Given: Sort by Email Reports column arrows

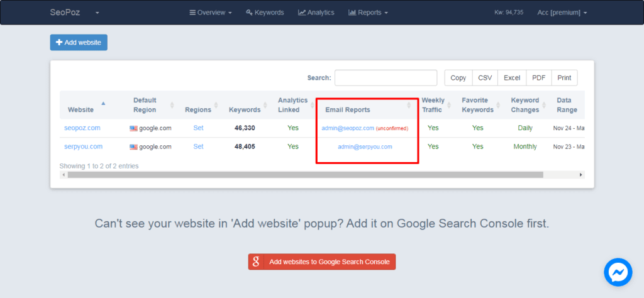Looking at the screenshot, I should point(409,105).
